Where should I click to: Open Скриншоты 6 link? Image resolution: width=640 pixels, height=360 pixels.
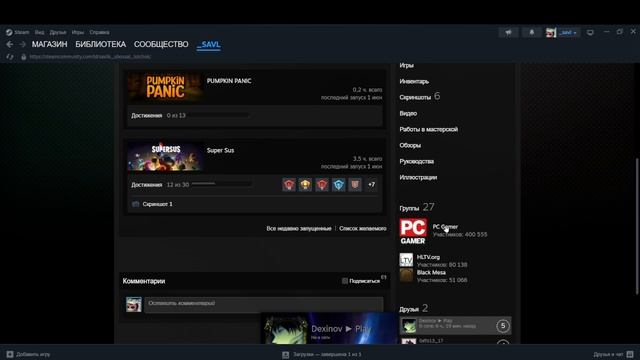[420, 97]
